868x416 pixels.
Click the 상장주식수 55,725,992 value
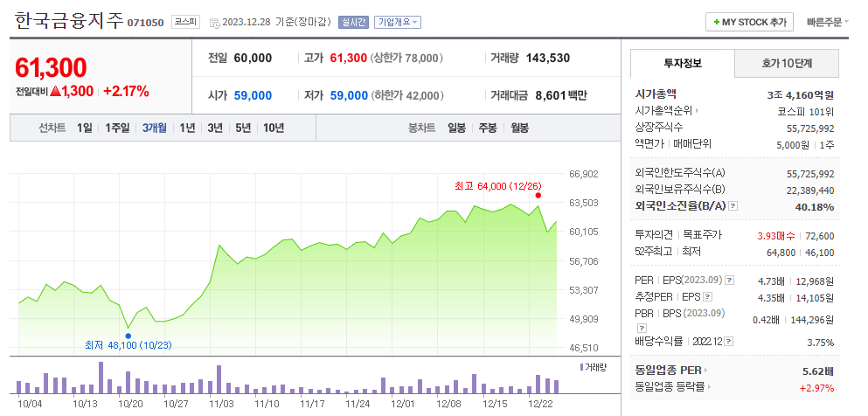point(810,128)
